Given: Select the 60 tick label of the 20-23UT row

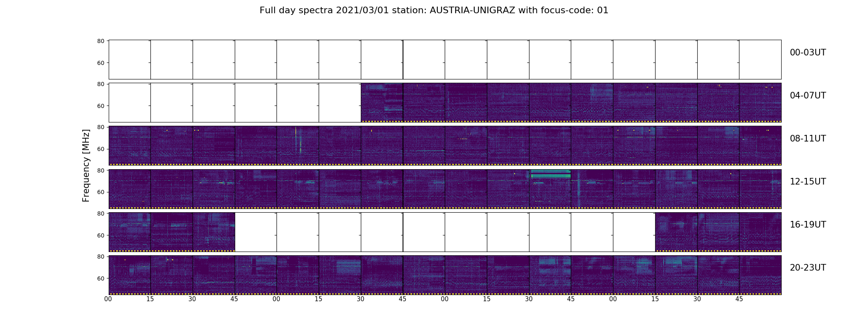Looking at the screenshot, I should 100,278.
